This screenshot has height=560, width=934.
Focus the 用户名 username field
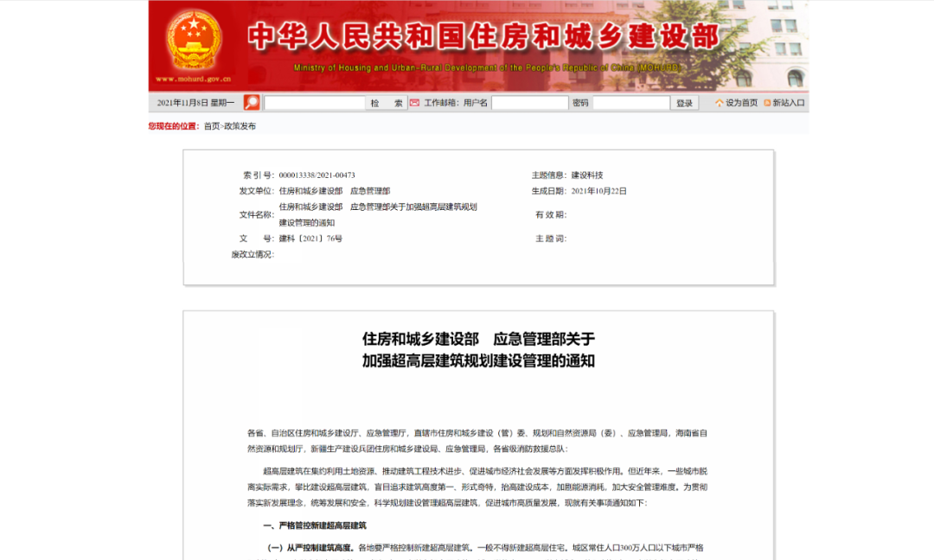tap(529, 103)
